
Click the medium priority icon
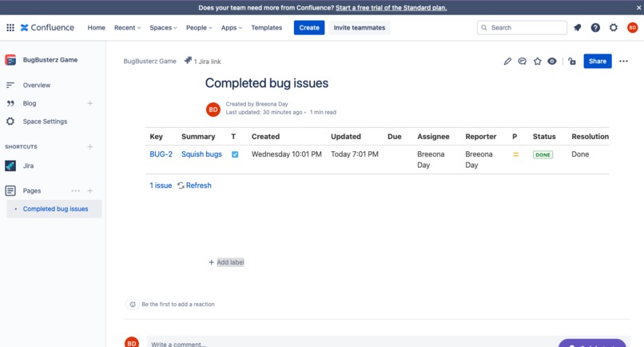(515, 154)
